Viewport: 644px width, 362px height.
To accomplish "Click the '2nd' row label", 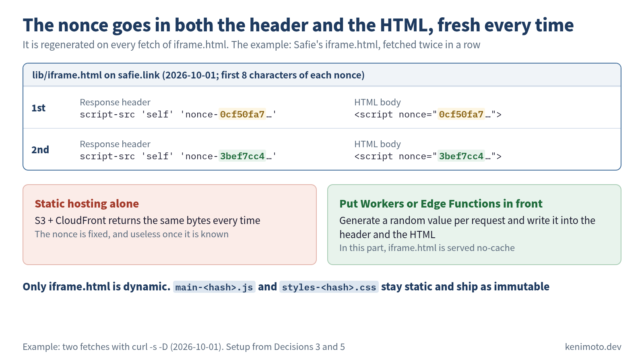I will [40, 150].
